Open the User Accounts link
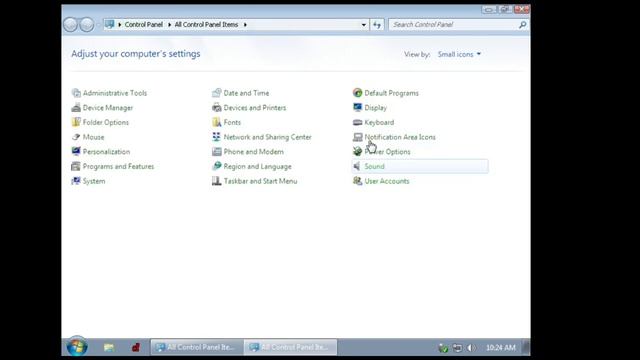 click(387, 181)
